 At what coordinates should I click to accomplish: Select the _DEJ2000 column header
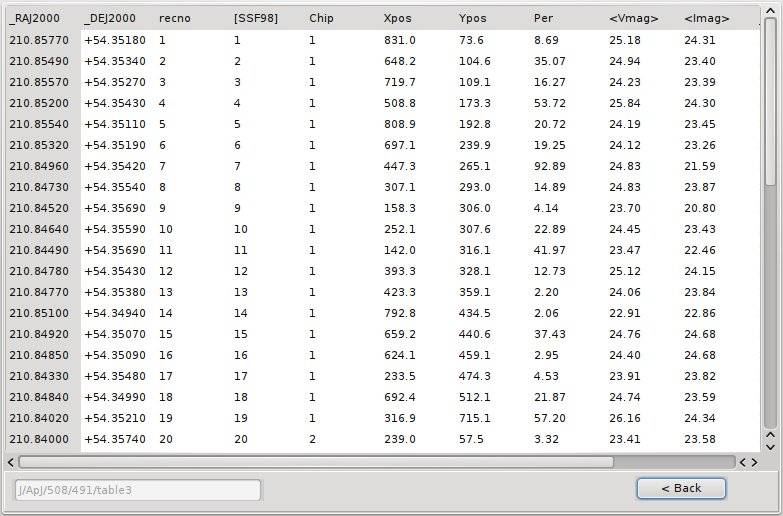[x=110, y=18]
